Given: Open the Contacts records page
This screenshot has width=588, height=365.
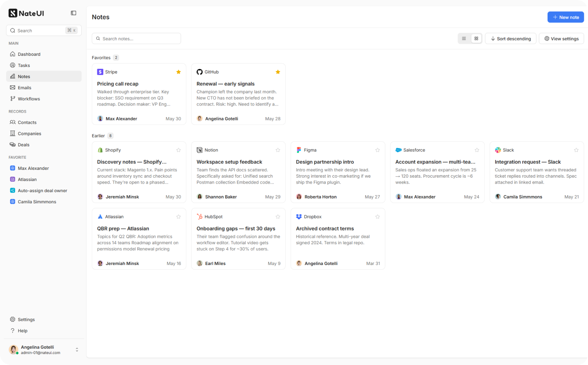Looking at the screenshot, I should (44, 122).
